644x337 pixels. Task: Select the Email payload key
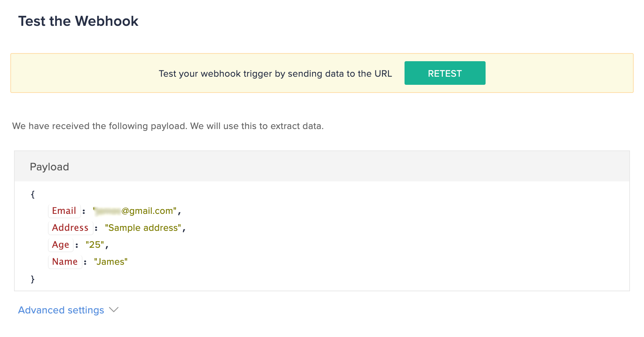point(64,211)
